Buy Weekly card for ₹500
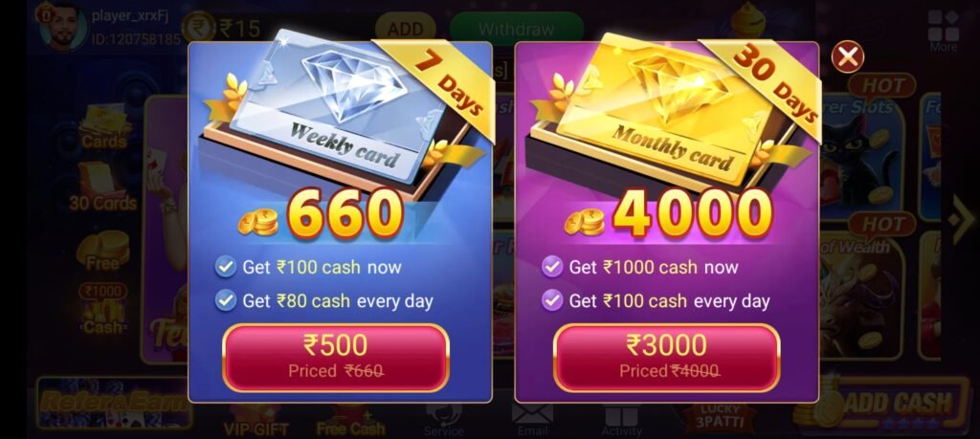Screen dimensions: 980x439 click(336, 357)
